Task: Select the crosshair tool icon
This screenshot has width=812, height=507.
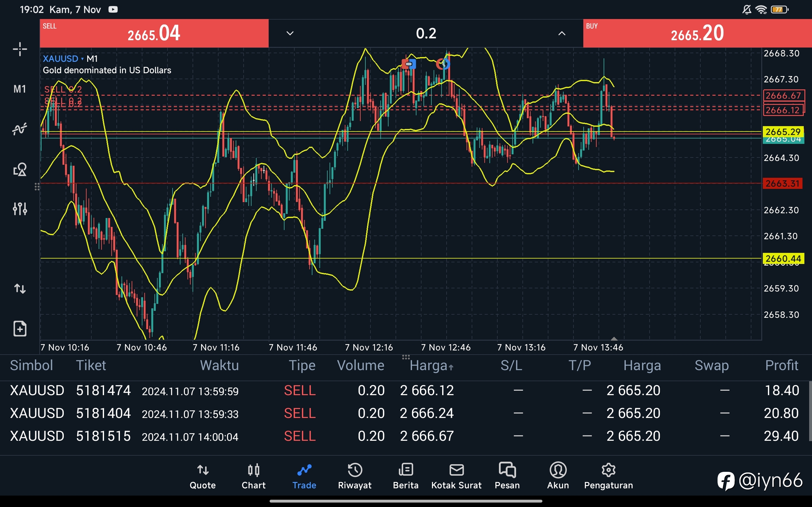Action: click(20, 49)
